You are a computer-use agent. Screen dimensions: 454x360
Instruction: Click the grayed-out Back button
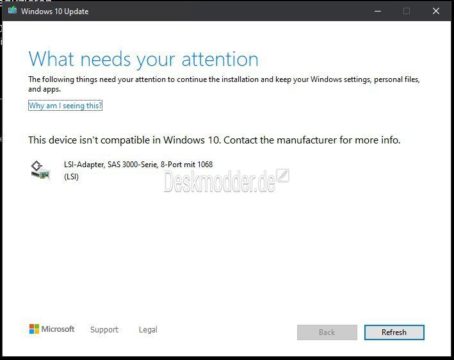click(x=327, y=332)
